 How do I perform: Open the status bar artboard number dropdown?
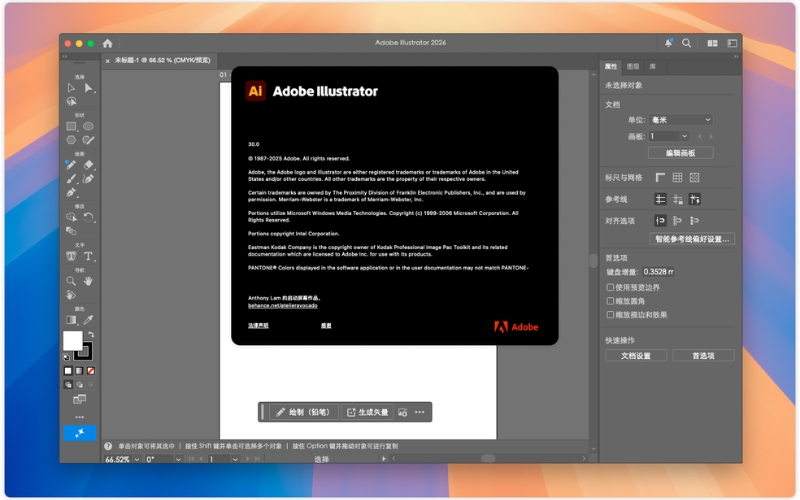(235, 459)
